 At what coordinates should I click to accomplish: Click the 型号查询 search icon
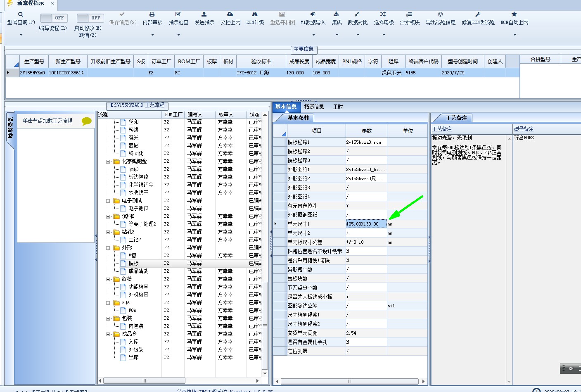coord(21,14)
